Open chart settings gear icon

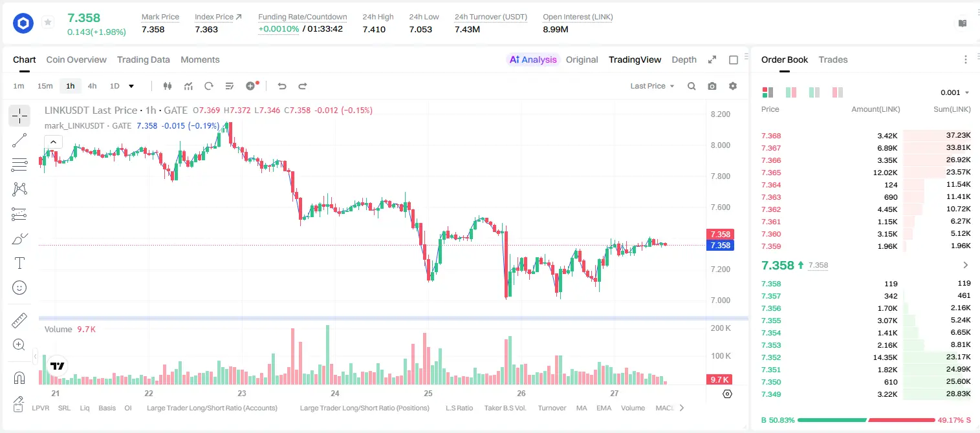pyautogui.click(x=733, y=86)
